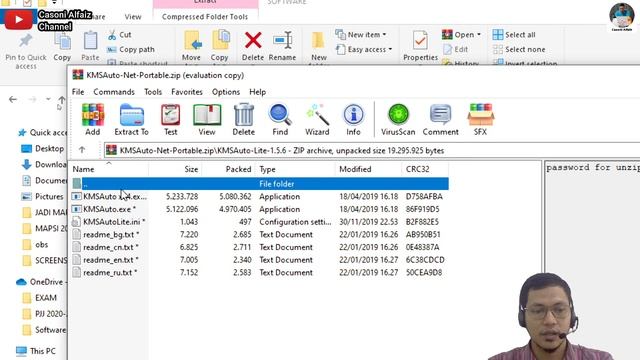Launch the Wizard wand tool
The height and width of the screenshot is (360, 640).
pyautogui.click(x=317, y=119)
